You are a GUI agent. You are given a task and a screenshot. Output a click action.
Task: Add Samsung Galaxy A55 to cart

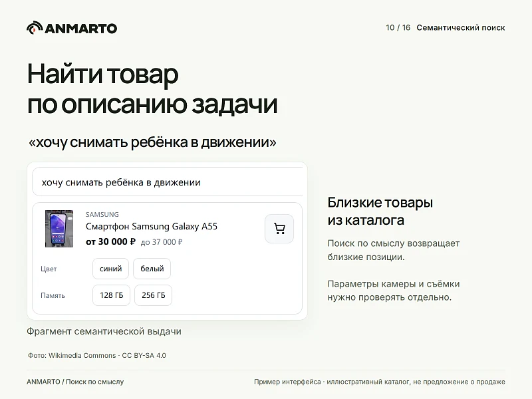click(279, 229)
